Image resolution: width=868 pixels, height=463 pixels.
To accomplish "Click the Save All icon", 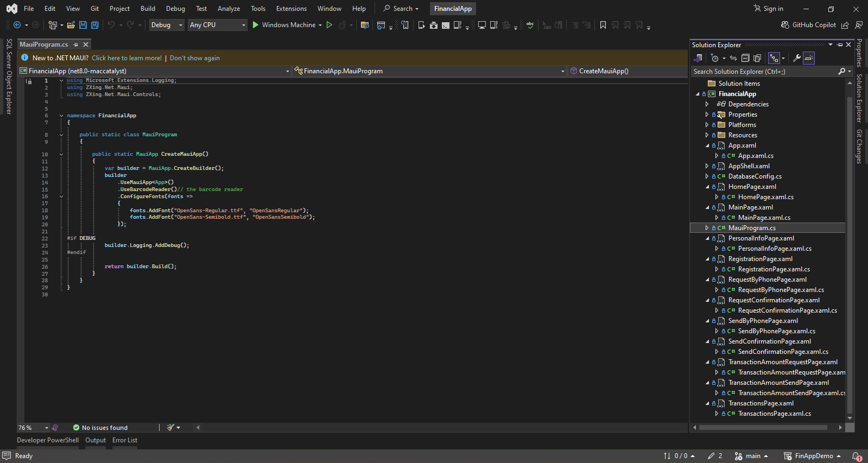I will click(x=95, y=25).
